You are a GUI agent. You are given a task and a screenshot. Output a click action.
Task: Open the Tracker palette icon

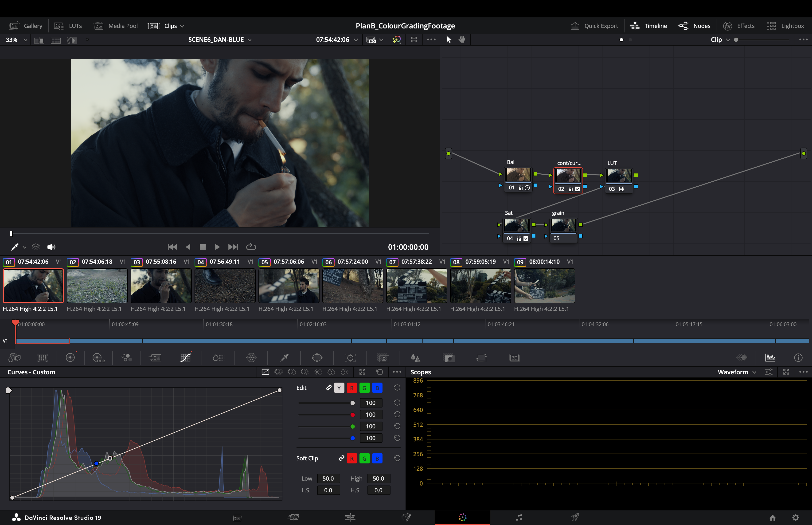[350, 358]
